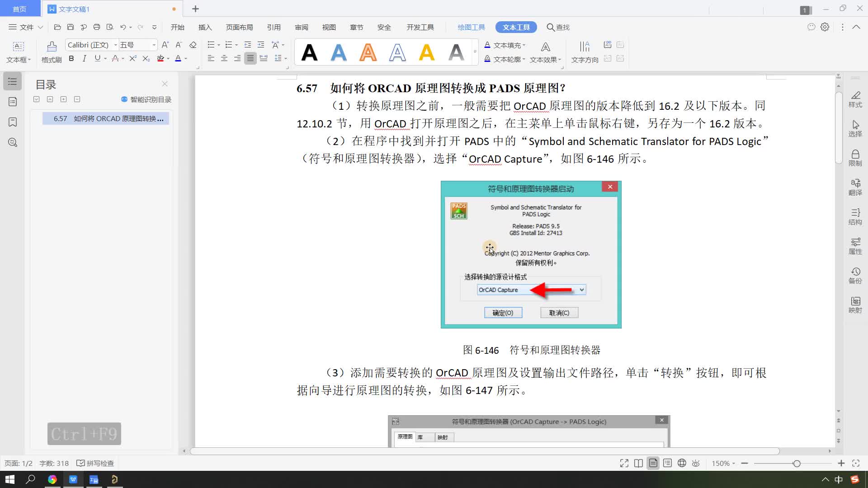Screen dimensions: 868x488
Task: Pick the orange outlined text style
Action: tap(368, 52)
